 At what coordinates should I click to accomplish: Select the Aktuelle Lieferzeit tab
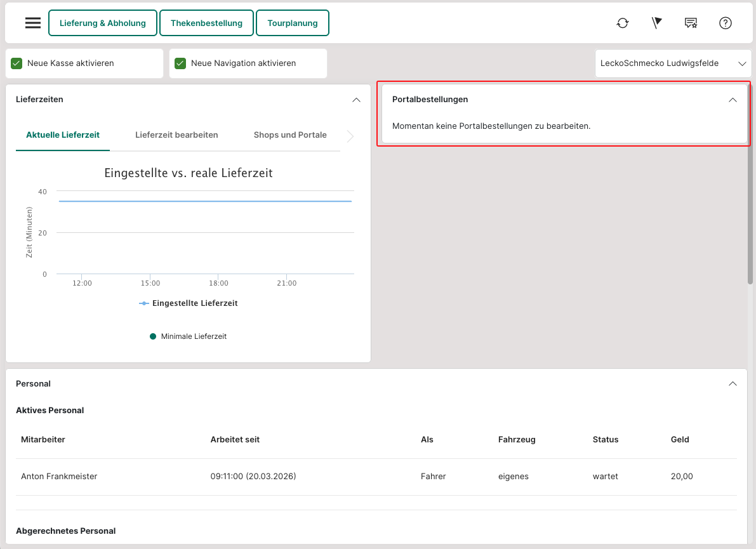pos(63,135)
